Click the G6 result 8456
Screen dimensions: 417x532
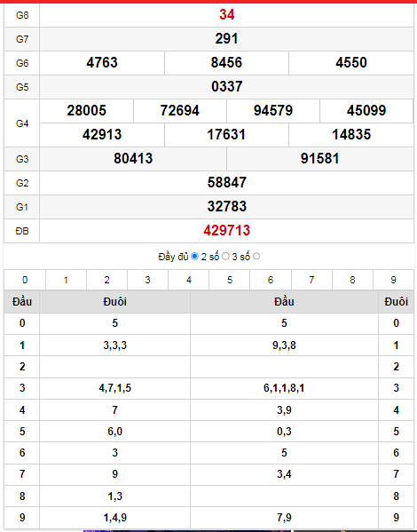[226, 63]
